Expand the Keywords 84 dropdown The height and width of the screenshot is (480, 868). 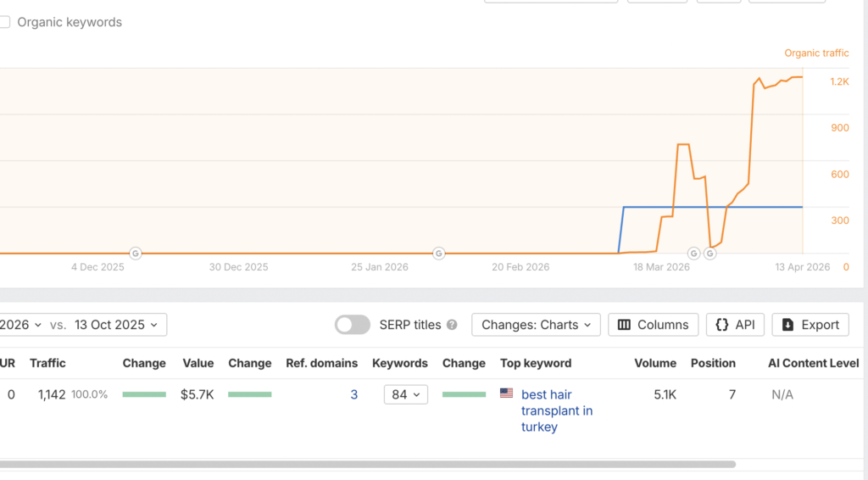[x=406, y=394]
